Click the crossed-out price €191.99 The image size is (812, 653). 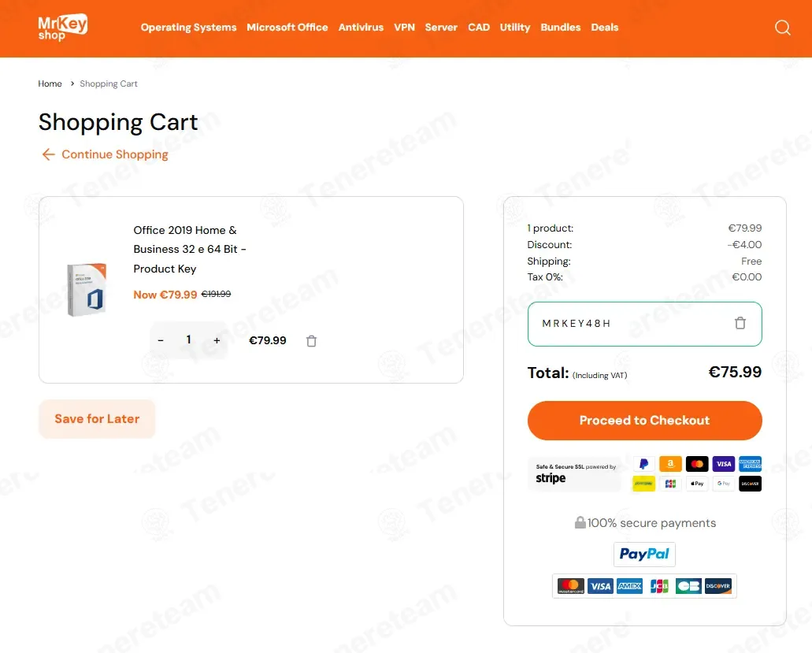point(216,294)
